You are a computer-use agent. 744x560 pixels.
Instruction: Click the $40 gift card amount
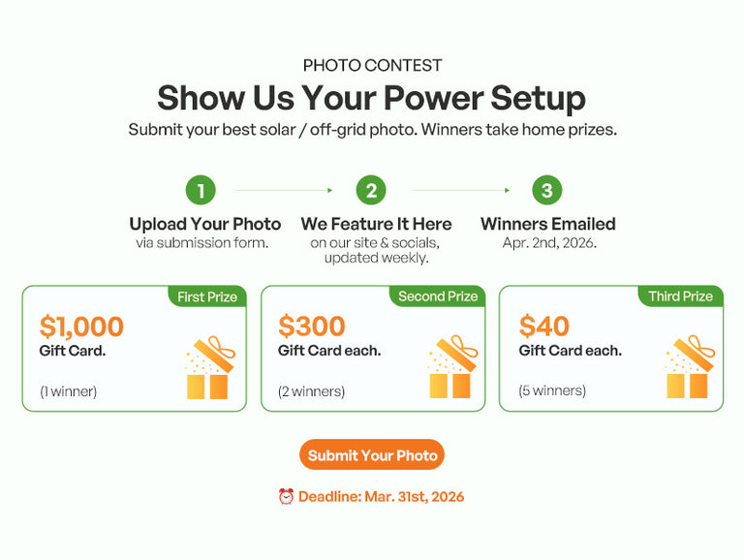pos(544,327)
